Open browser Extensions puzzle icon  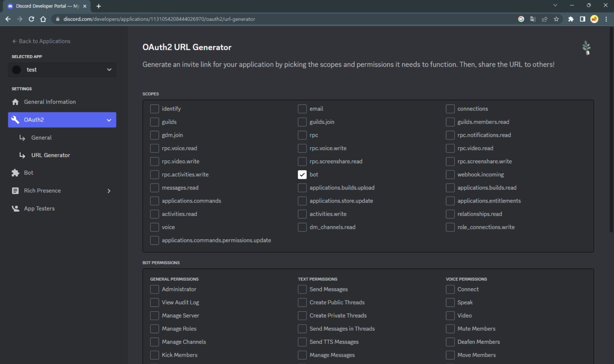[x=571, y=19]
